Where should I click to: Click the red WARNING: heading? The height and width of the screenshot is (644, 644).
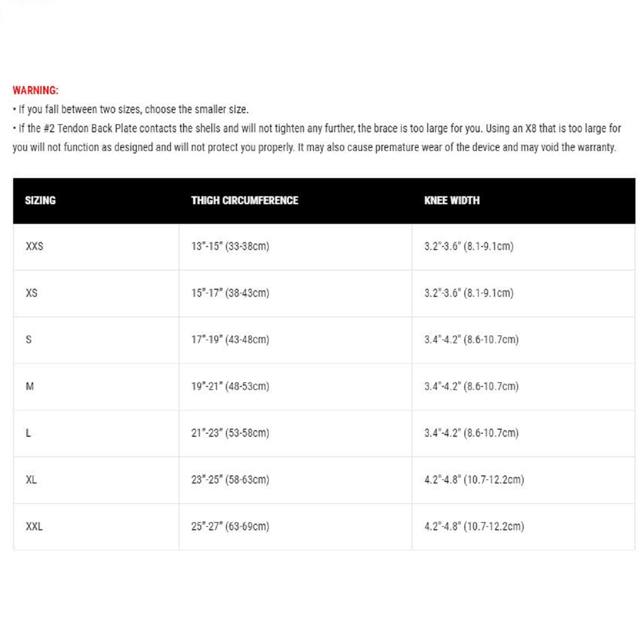[x=35, y=91]
